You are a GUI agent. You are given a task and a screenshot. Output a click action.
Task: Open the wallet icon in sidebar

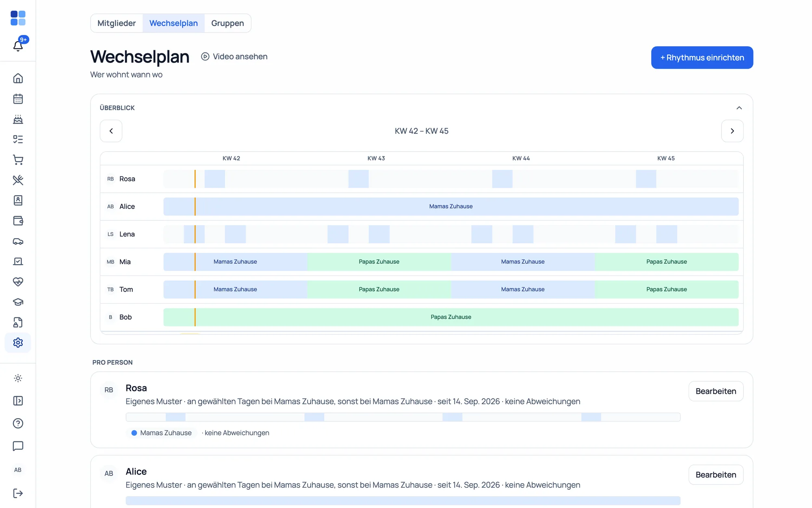18,221
